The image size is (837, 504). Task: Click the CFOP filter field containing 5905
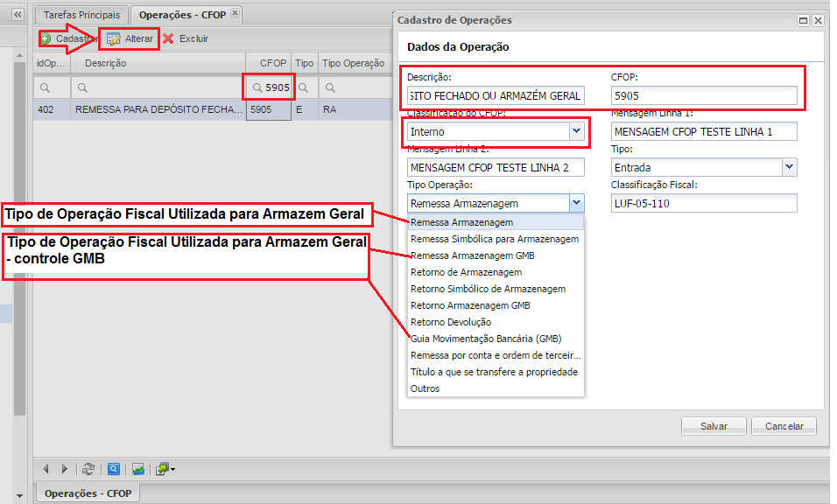pos(269,87)
